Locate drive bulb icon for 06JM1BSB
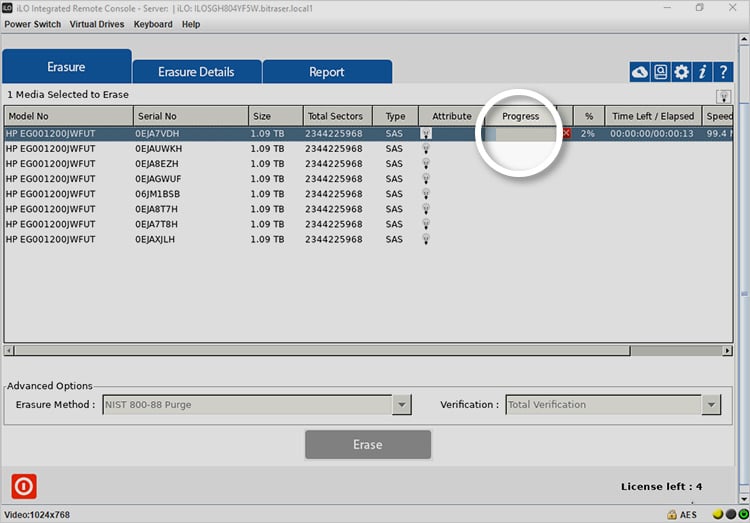The width and height of the screenshot is (750, 523). (426, 194)
